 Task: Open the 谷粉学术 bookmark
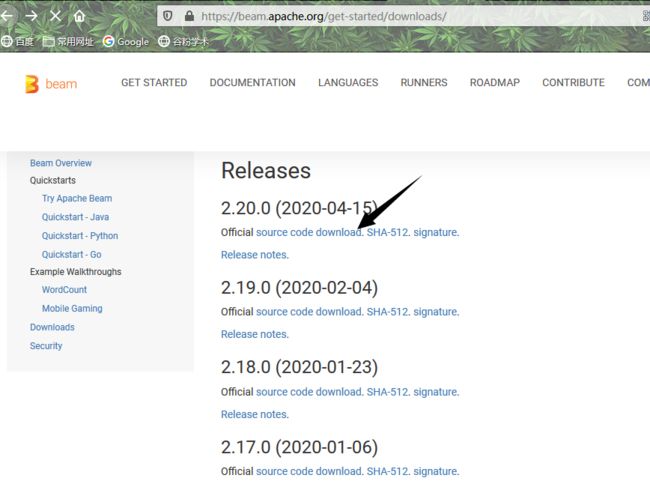point(184,41)
